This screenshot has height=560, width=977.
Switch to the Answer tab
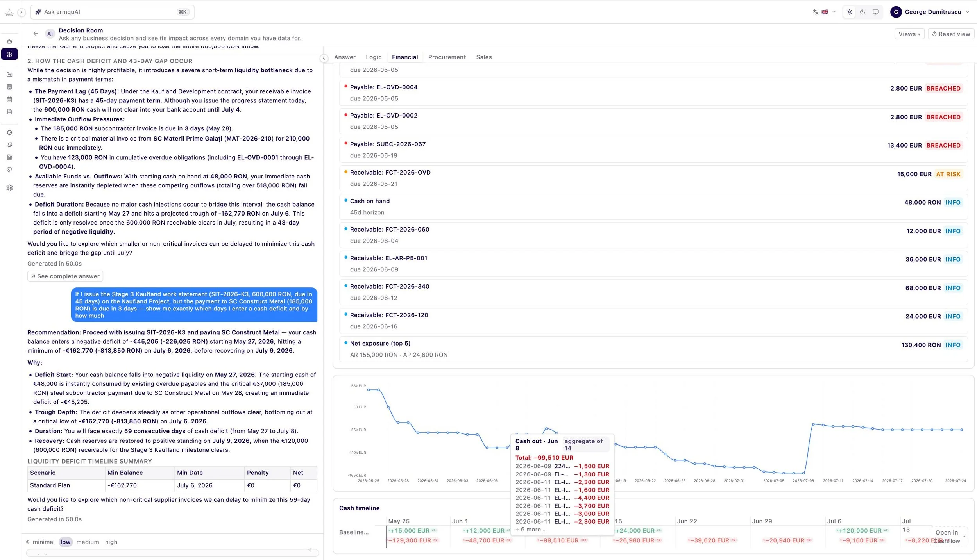pos(345,57)
